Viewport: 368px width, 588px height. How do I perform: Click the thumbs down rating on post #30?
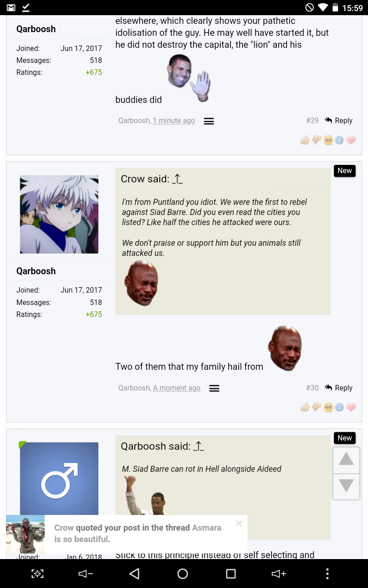point(316,407)
